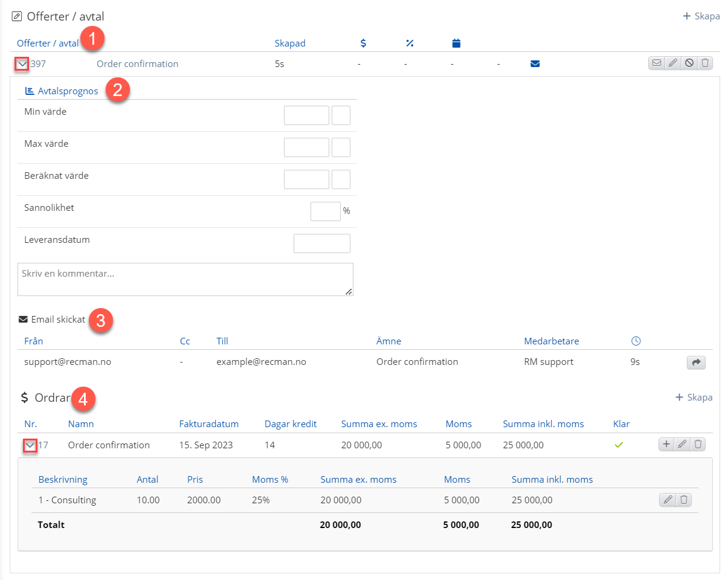The height and width of the screenshot is (580, 728).
Task: Click the clock column header icon
Action: tap(636, 341)
